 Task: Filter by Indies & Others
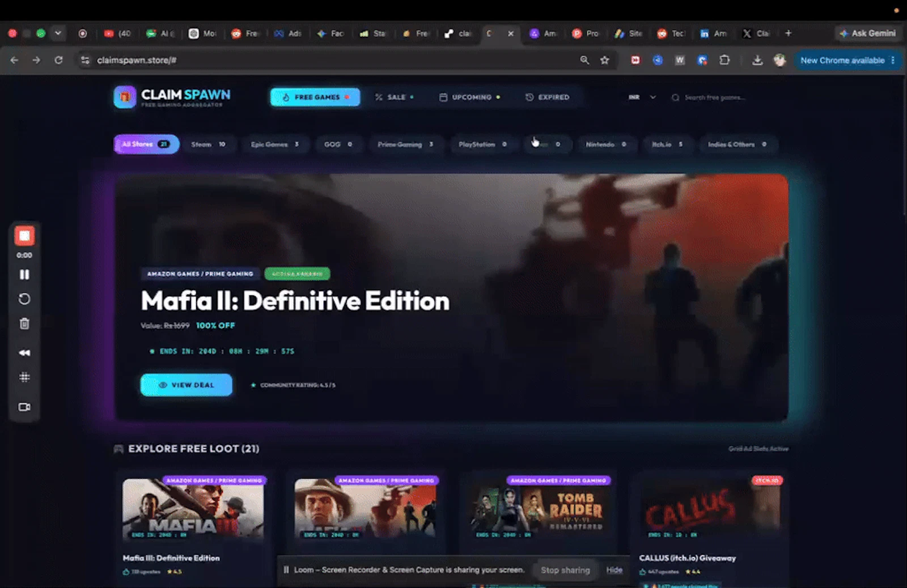click(737, 144)
